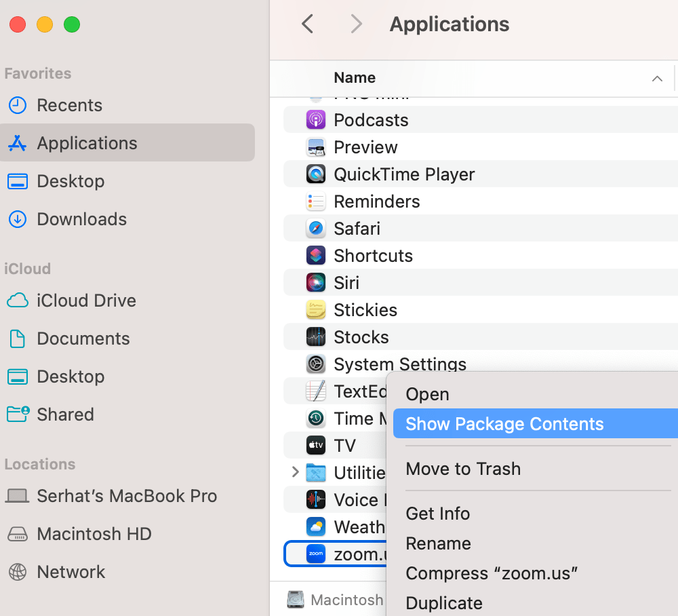Click the Time Machine app icon
Viewport: 678px width, 616px height.
(316, 419)
